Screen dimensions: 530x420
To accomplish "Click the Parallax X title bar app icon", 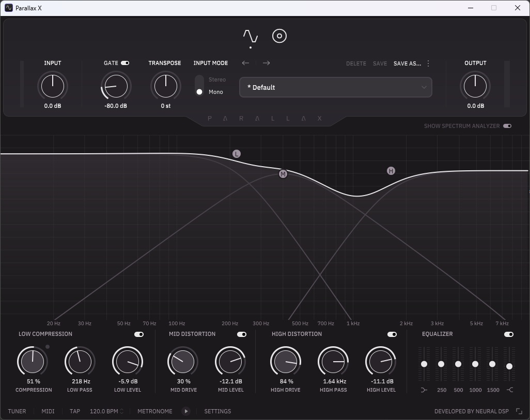I will 9,8.
